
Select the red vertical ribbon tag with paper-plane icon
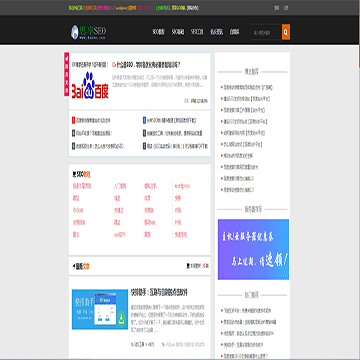point(67,74)
